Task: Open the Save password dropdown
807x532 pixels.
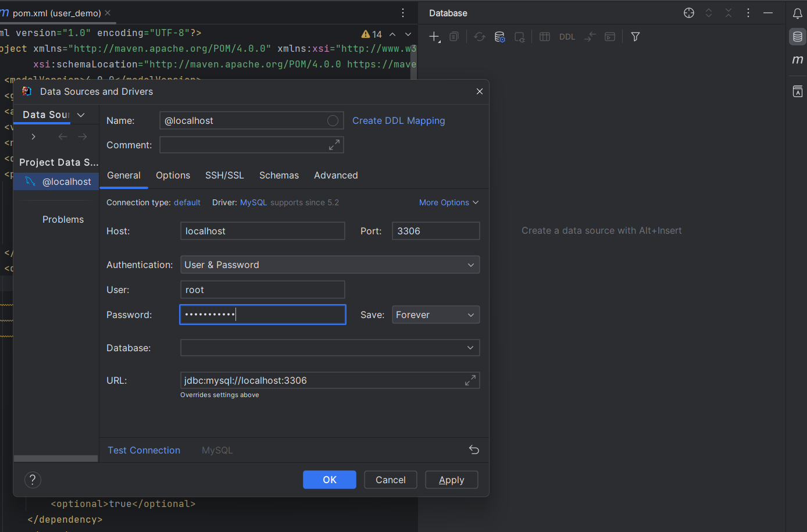Action: [x=436, y=315]
